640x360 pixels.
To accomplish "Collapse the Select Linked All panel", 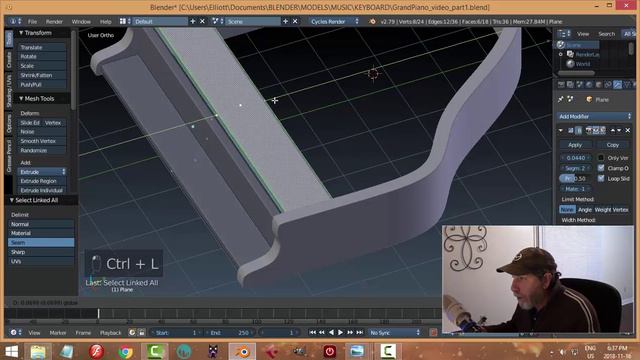I will (12, 200).
